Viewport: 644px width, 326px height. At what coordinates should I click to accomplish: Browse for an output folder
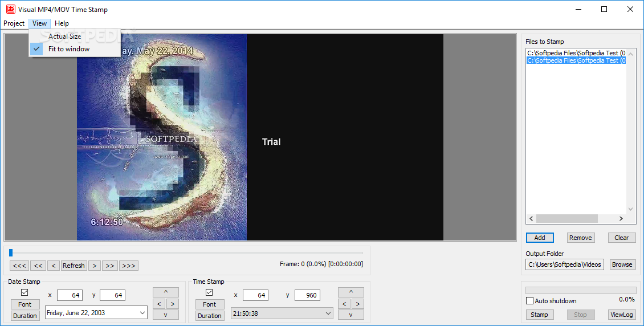tap(622, 264)
